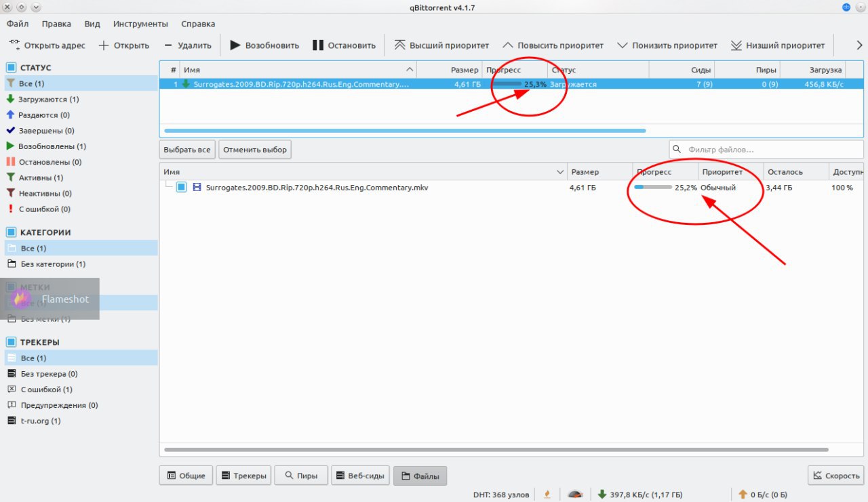
Task: Open the Трекеры tab
Action: click(x=243, y=476)
